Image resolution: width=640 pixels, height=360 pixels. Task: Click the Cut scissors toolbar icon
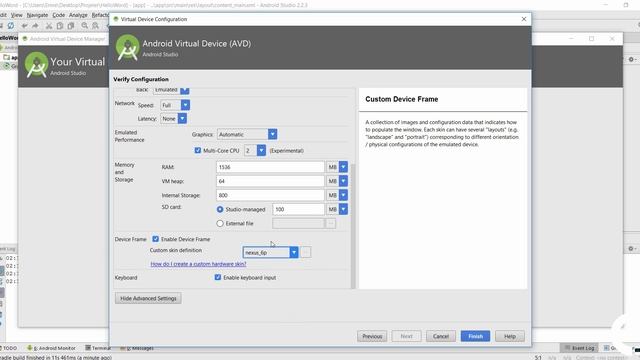coord(49,26)
